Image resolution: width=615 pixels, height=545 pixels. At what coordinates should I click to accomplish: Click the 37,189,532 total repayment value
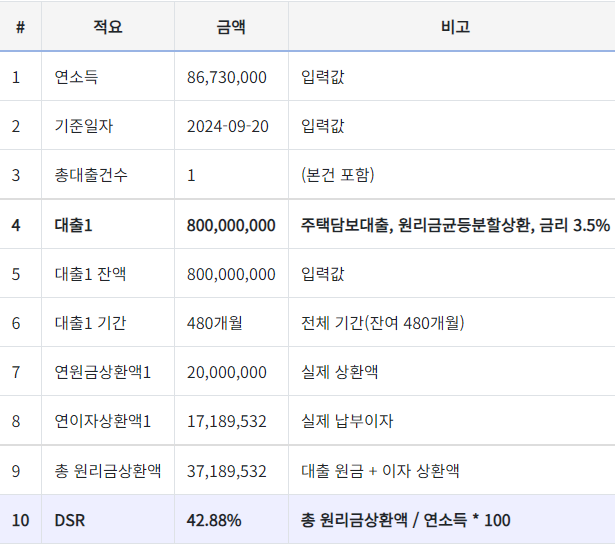tap(227, 471)
